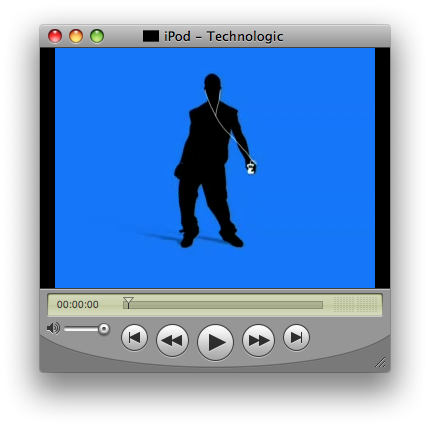Click the dancing silhouette video frame
430x427 pixels.
tap(215, 168)
